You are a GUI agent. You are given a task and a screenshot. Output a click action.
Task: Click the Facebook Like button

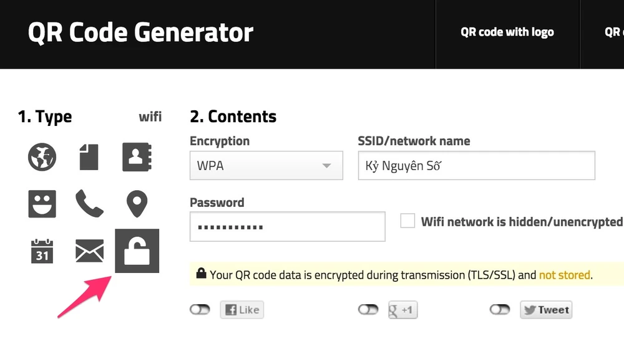point(242,310)
